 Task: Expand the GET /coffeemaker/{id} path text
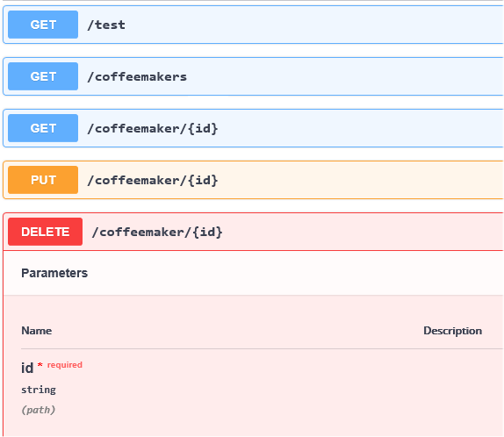153,128
